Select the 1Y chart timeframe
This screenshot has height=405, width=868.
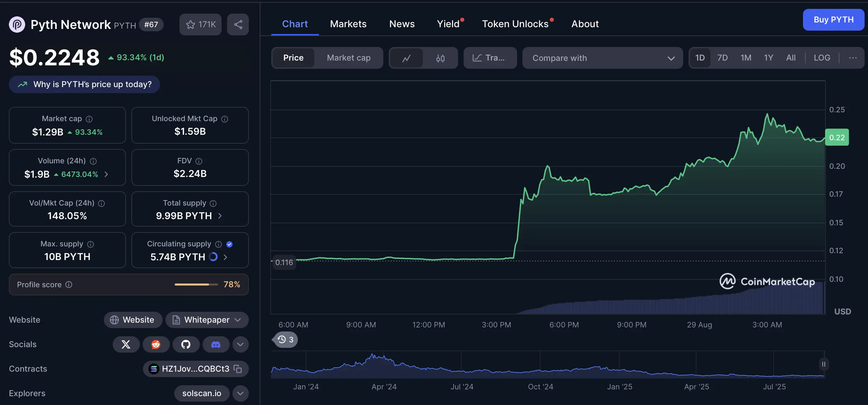click(768, 58)
